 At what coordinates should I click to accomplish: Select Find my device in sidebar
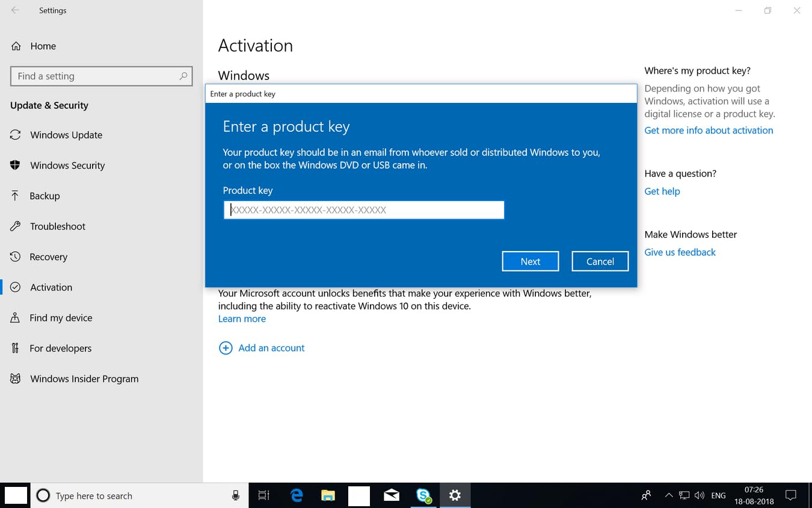pyautogui.click(x=61, y=318)
